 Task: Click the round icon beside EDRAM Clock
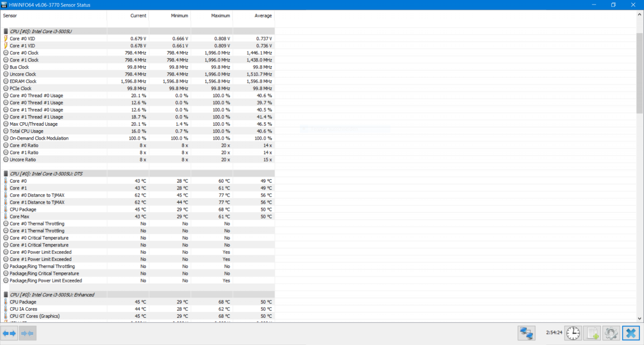pyautogui.click(x=6, y=81)
